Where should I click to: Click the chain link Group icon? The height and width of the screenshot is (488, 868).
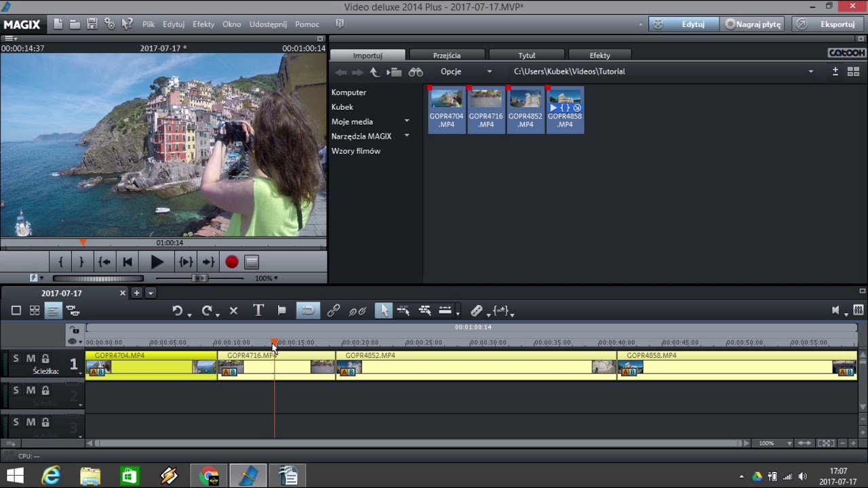333,310
